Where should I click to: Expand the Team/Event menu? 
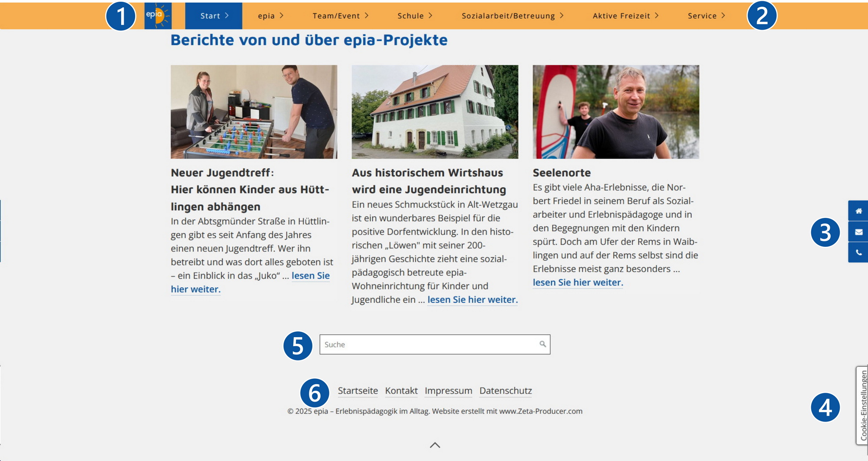tap(341, 16)
